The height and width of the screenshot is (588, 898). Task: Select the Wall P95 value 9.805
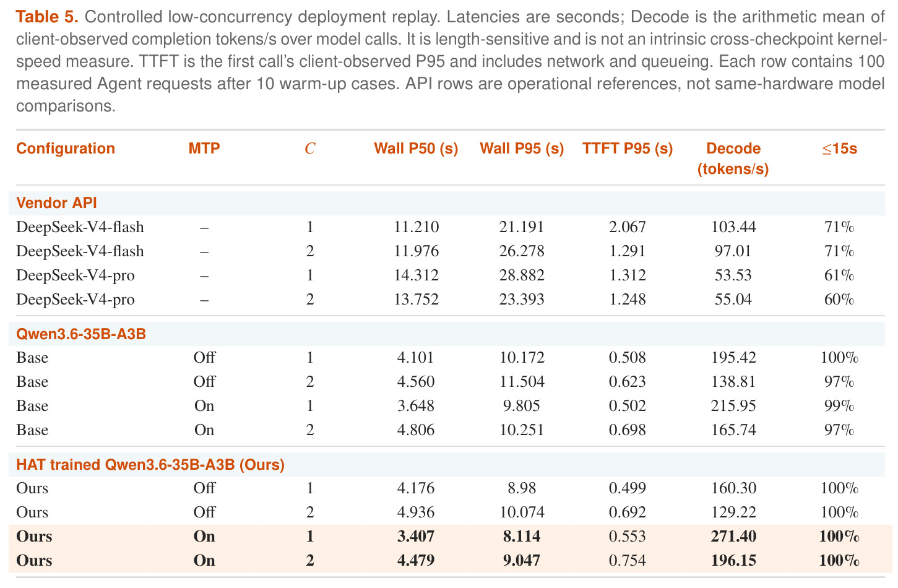pos(522,406)
